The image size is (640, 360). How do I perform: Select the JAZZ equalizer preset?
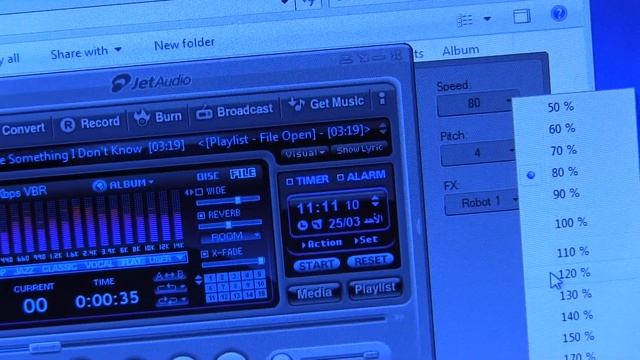click(x=24, y=270)
